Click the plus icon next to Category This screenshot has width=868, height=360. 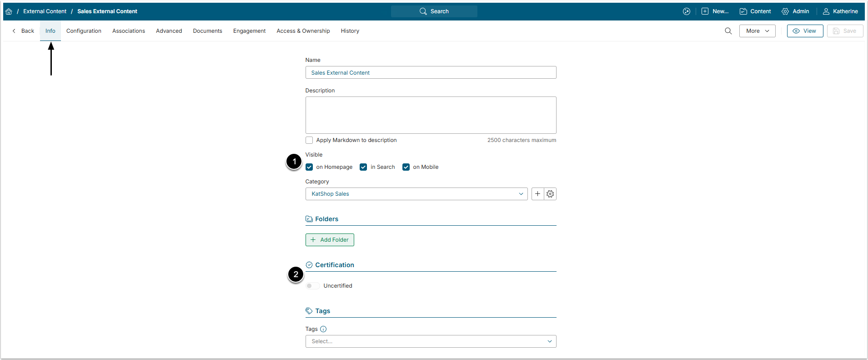[537, 194]
